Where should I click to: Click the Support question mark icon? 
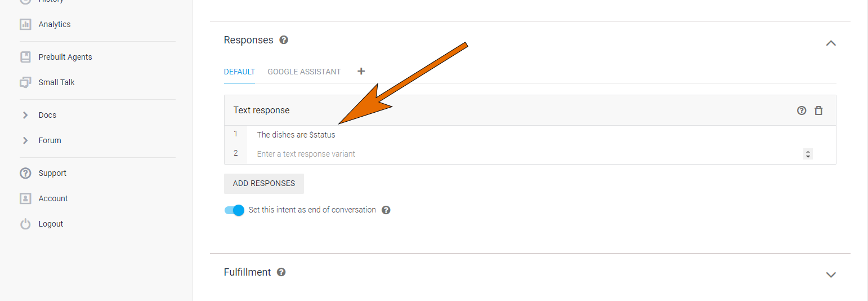point(25,173)
